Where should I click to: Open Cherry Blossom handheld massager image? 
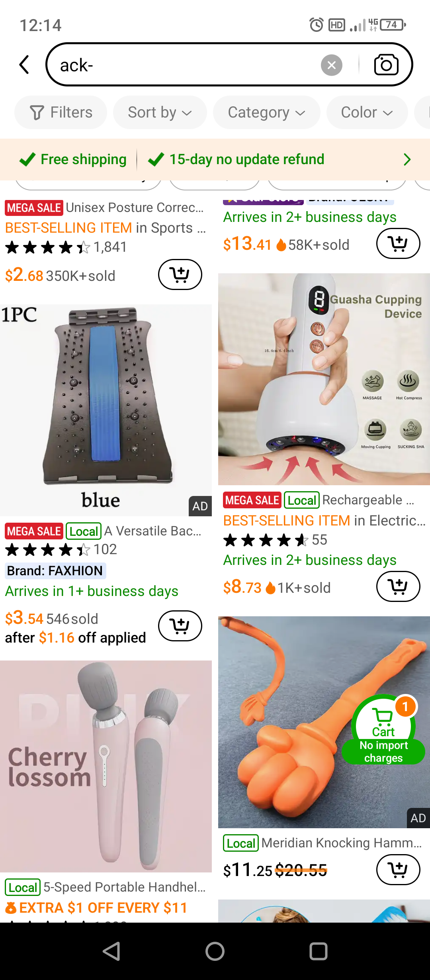tap(106, 766)
